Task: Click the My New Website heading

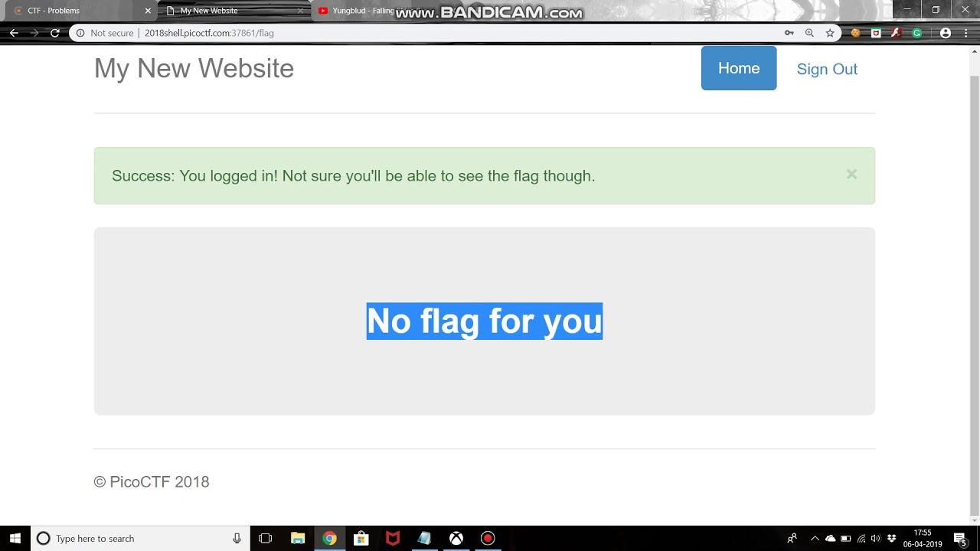Action: (194, 68)
